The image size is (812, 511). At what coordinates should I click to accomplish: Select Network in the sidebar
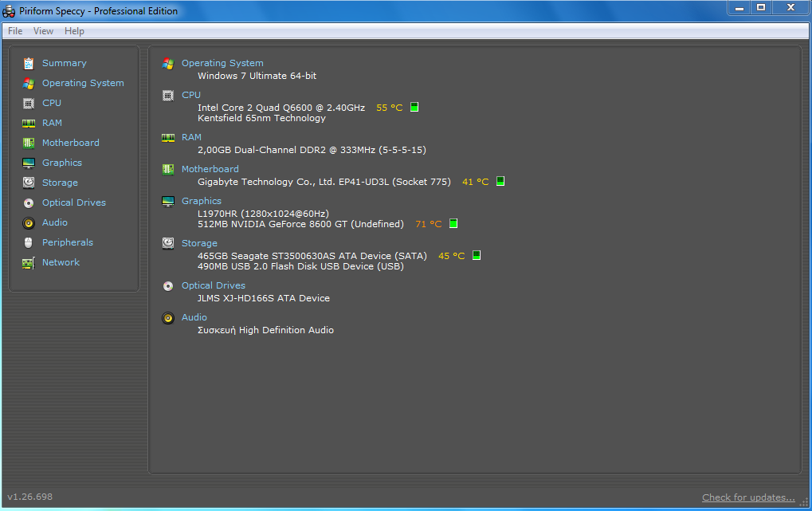pyautogui.click(x=61, y=262)
